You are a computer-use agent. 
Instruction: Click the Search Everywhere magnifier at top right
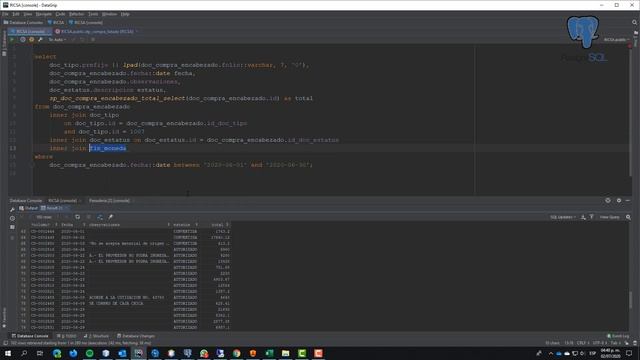634,22
